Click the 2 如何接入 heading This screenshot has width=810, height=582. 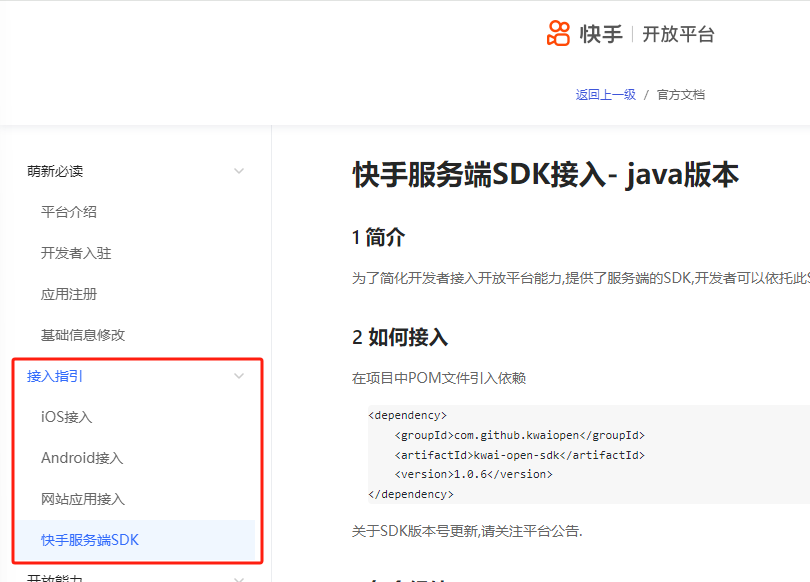pos(400,337)
